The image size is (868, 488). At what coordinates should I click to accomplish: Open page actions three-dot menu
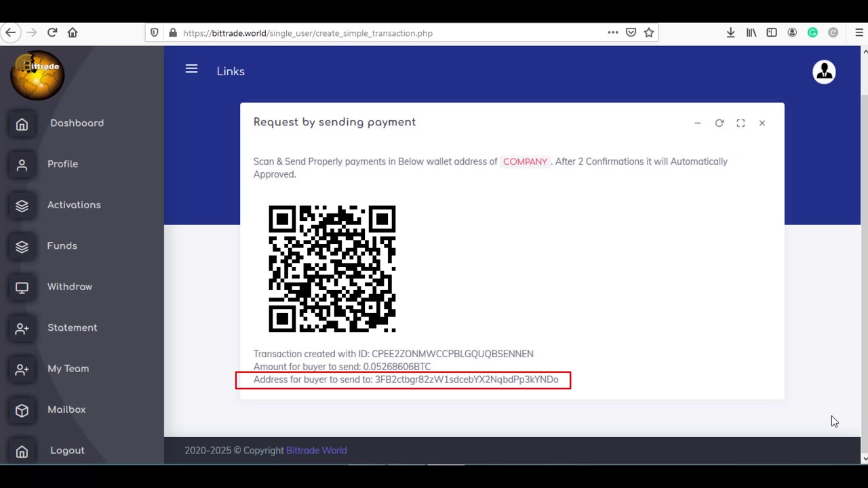pyautogui.click(x=613, y=33)
